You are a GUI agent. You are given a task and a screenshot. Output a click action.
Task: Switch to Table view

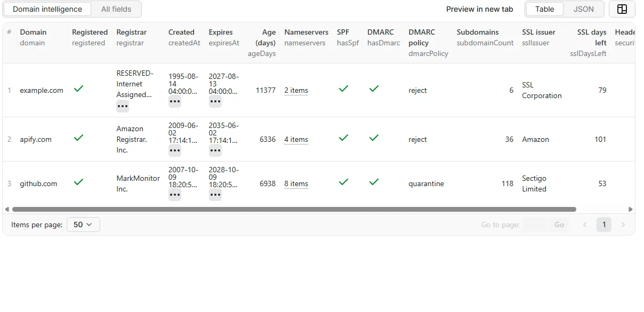tap(544, 9)
